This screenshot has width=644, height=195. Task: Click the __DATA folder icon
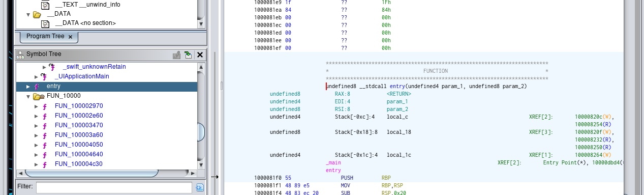37,14
